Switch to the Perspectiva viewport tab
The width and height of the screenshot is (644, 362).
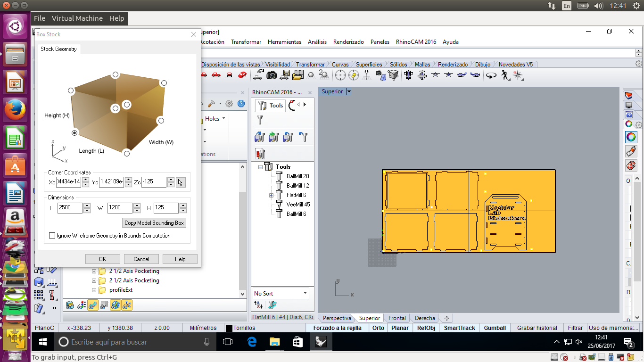click(x=337, y=318)
